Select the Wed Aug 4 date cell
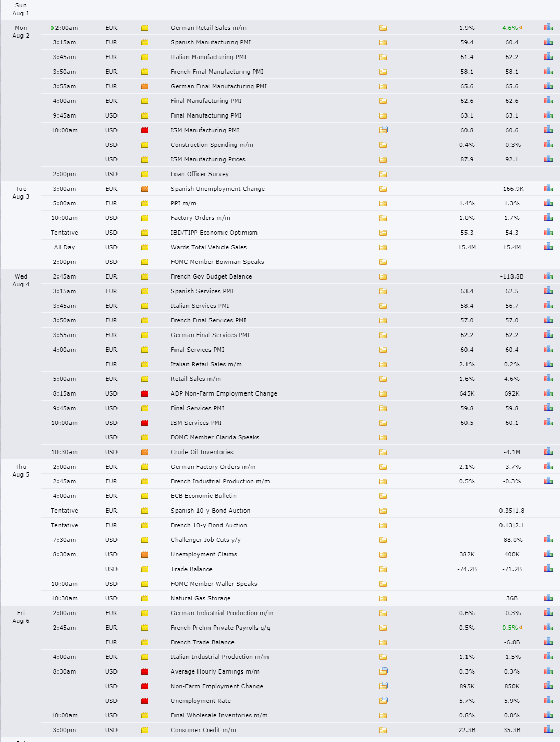The image size is (560, 742). tap(21, 280)
